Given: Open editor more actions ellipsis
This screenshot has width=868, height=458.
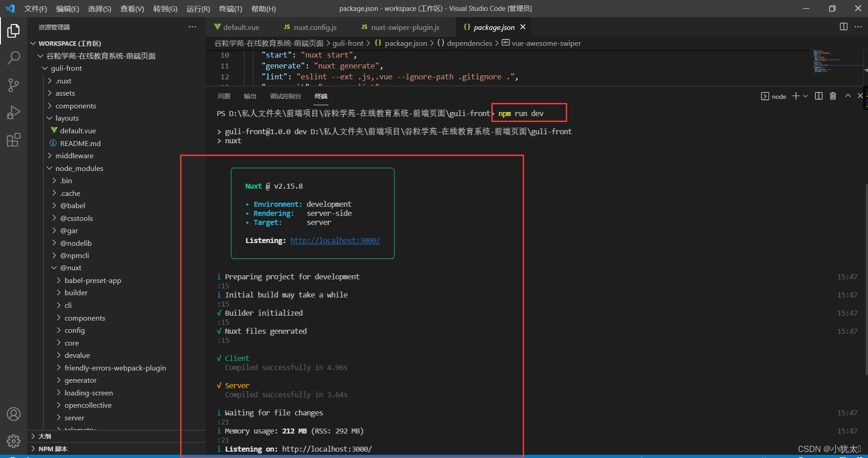Looking at the screenshot, I should [858, 27].
